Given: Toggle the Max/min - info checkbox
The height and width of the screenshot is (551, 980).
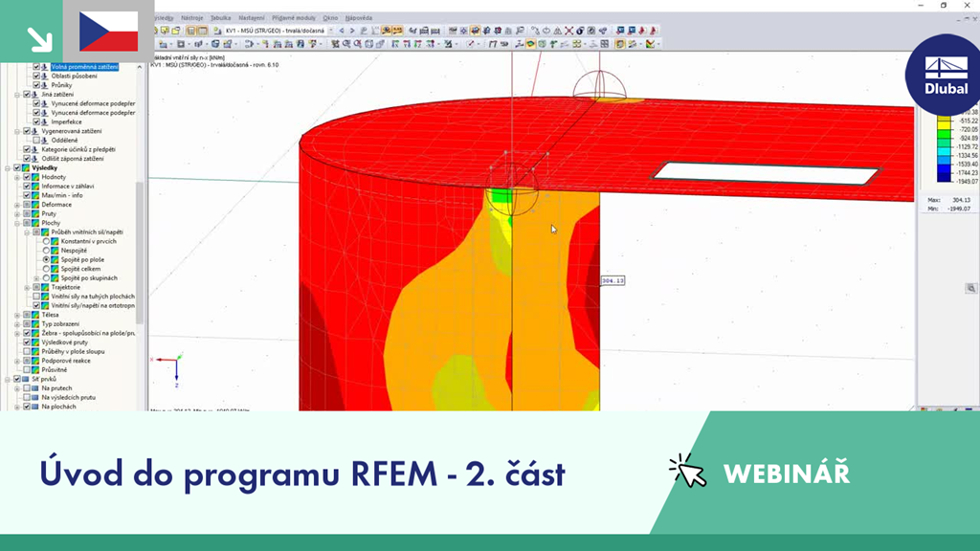Looking at the screenshot, I should coord(27,195).
